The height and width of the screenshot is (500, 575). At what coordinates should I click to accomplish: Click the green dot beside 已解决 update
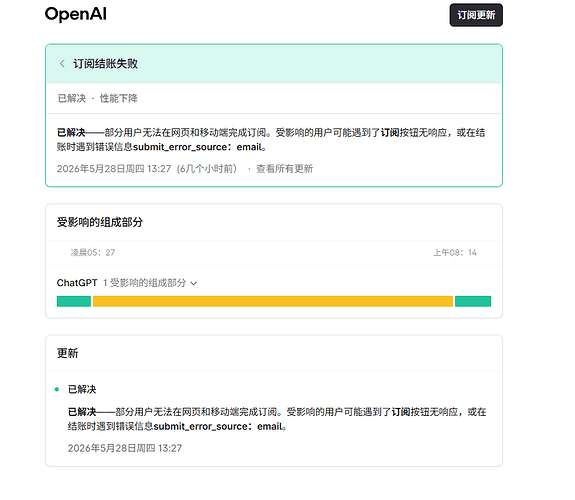tap(57, 389)
